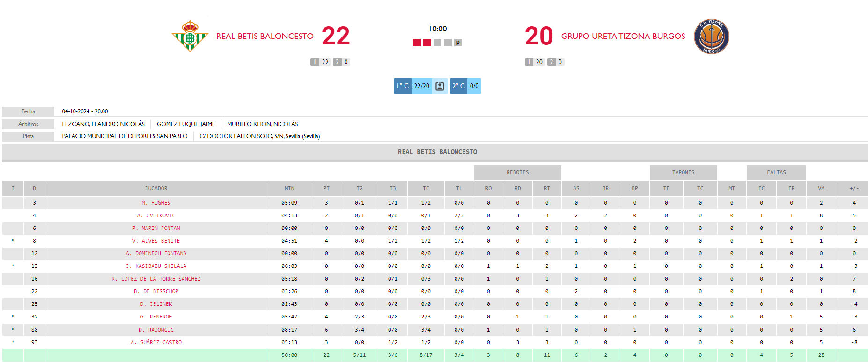
Task: Click the TL free throws column header
Action: [459, 188]
